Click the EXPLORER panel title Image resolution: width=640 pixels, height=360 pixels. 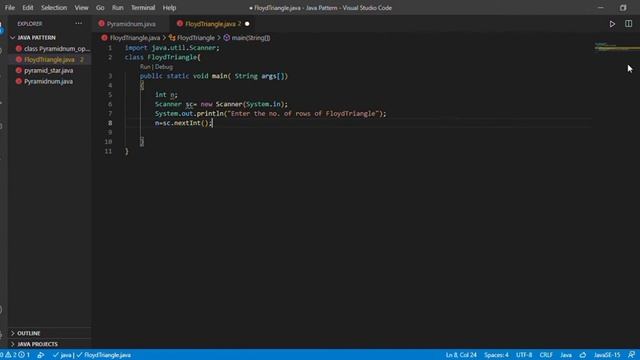click(30, 24)
